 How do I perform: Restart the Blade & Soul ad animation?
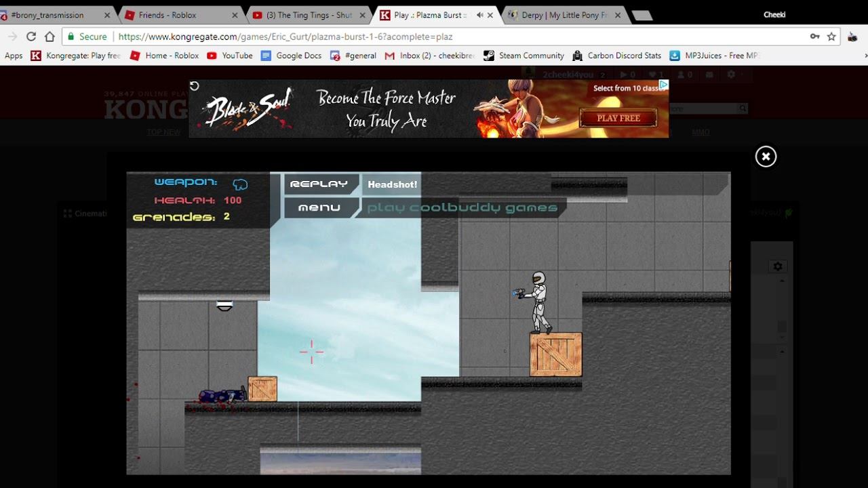click(194, 86)
